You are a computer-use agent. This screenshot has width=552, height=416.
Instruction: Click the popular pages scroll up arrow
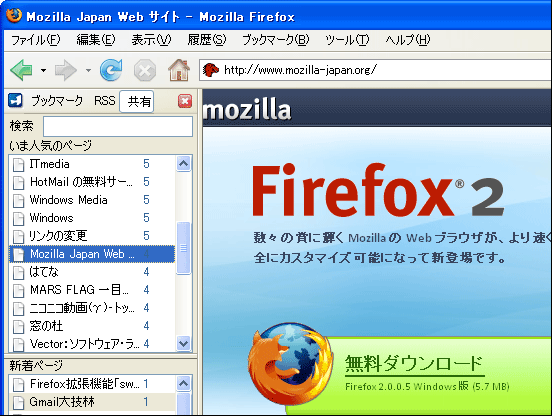183,163
